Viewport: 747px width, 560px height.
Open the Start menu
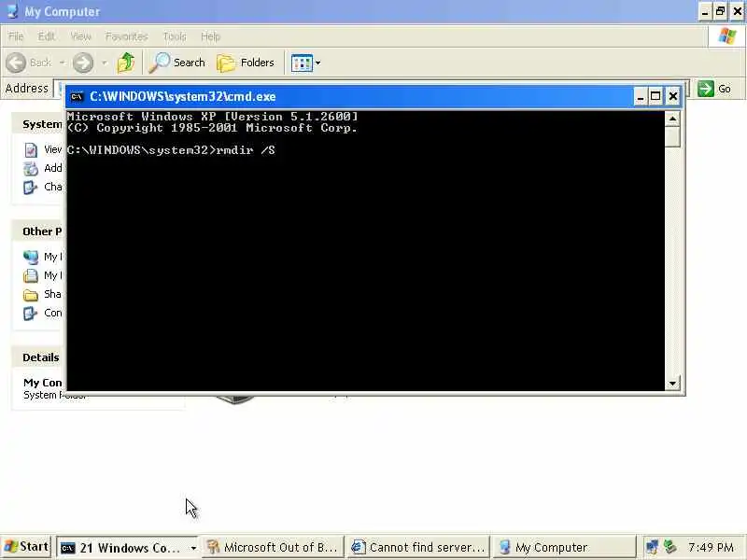[26, 547]
